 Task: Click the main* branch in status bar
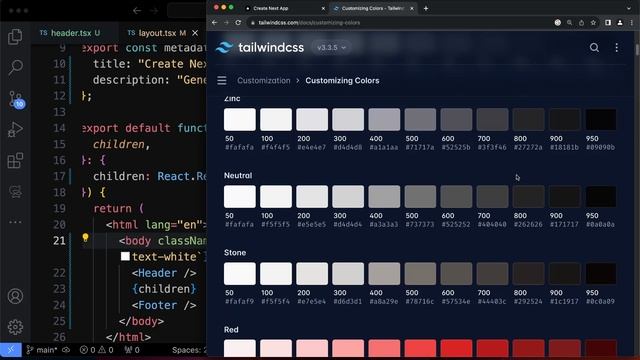point(42,350)
